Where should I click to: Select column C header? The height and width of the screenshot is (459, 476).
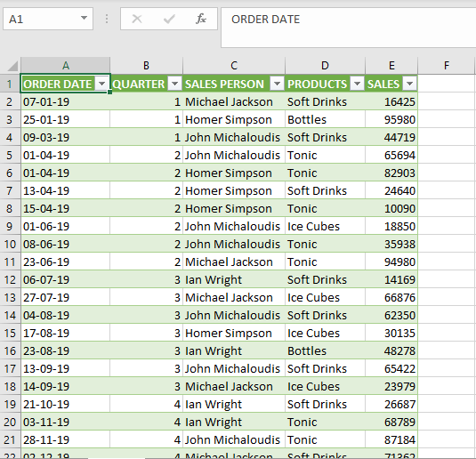tap(234, 66)
